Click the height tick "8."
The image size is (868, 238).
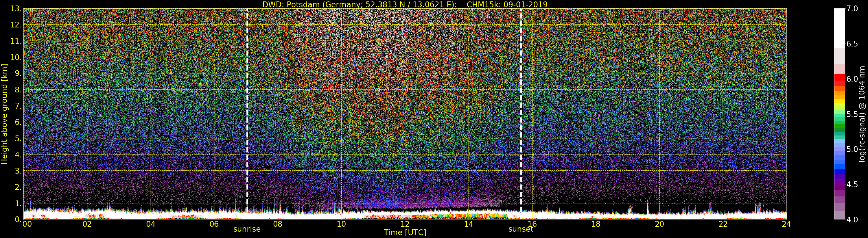tap(18, 90)
